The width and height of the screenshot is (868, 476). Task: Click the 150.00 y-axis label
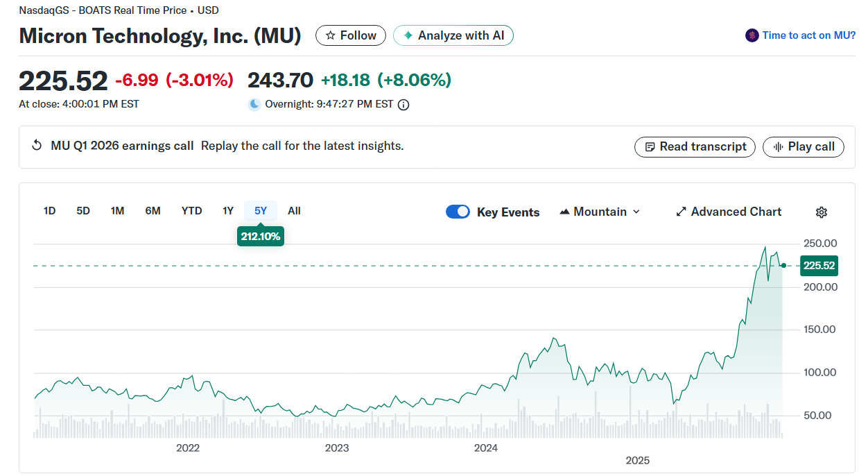coord(820,330)
